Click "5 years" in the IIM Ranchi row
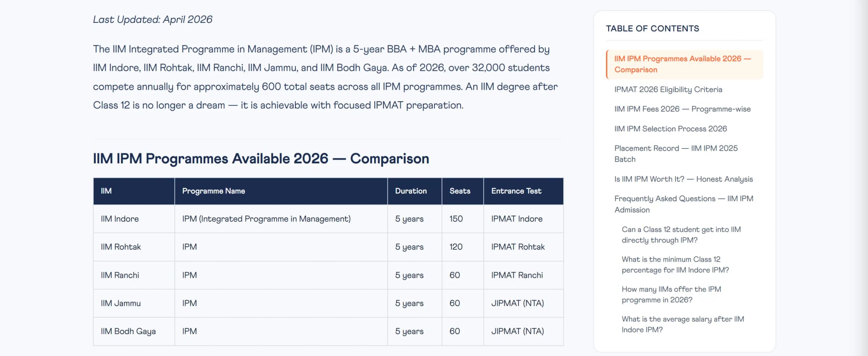The image size is (868, 356). [x=415, y=275]
